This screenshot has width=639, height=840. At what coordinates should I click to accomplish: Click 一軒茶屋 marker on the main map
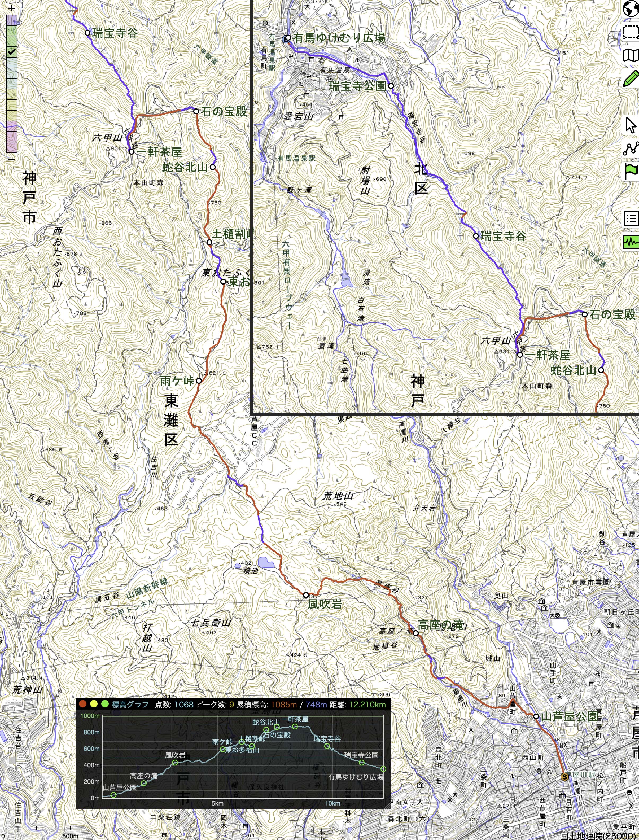click(x=131, y=151)
